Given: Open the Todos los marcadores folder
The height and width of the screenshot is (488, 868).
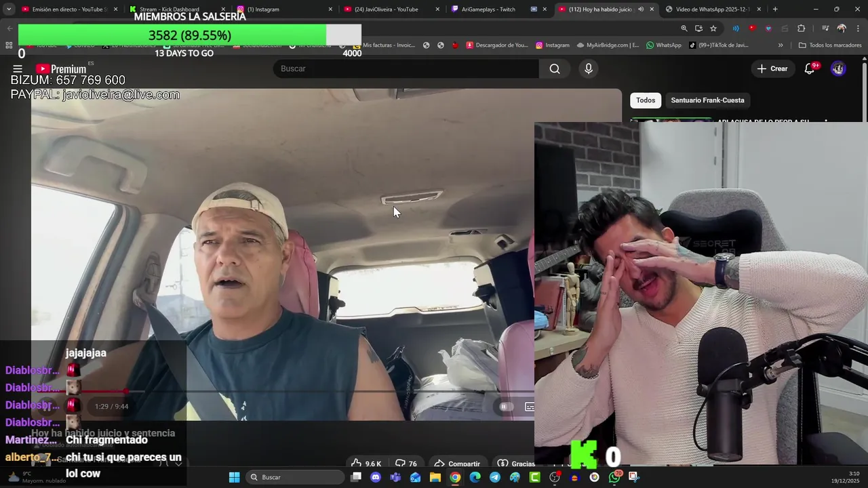Looking at the screenshot, I should pos(830,45).
